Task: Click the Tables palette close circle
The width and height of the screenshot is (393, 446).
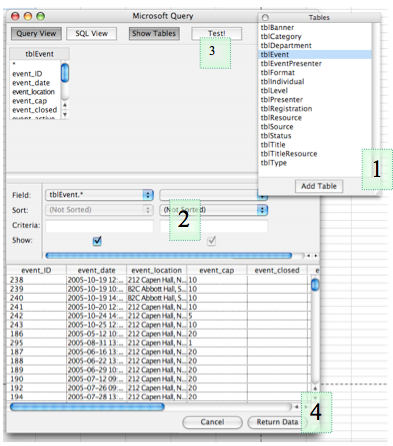Action: [x=265, y=18]
